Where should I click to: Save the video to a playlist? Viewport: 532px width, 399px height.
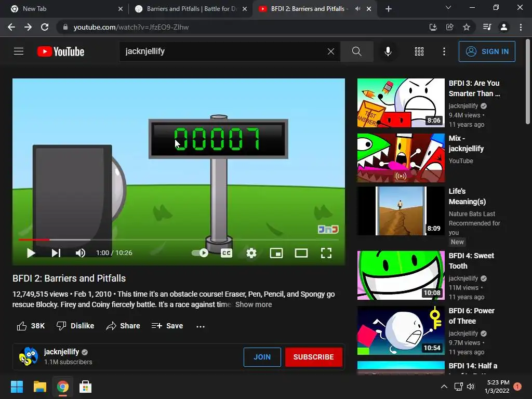coord(167,326)
